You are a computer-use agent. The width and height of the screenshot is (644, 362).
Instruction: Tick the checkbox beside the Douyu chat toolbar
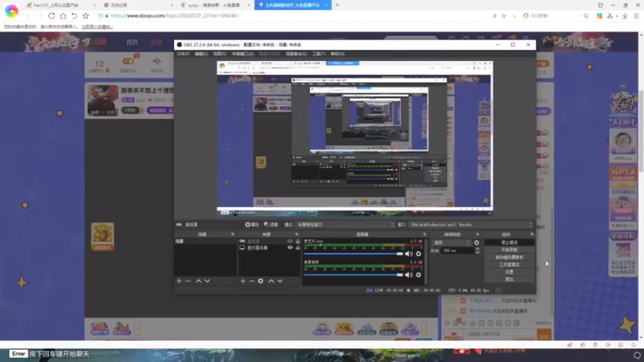point(531,323)
